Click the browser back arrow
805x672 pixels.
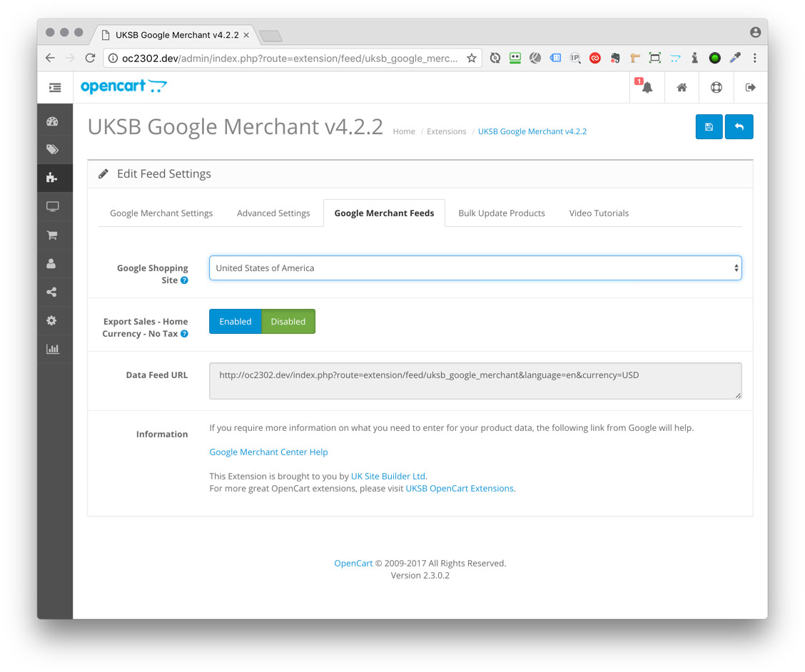50,58
